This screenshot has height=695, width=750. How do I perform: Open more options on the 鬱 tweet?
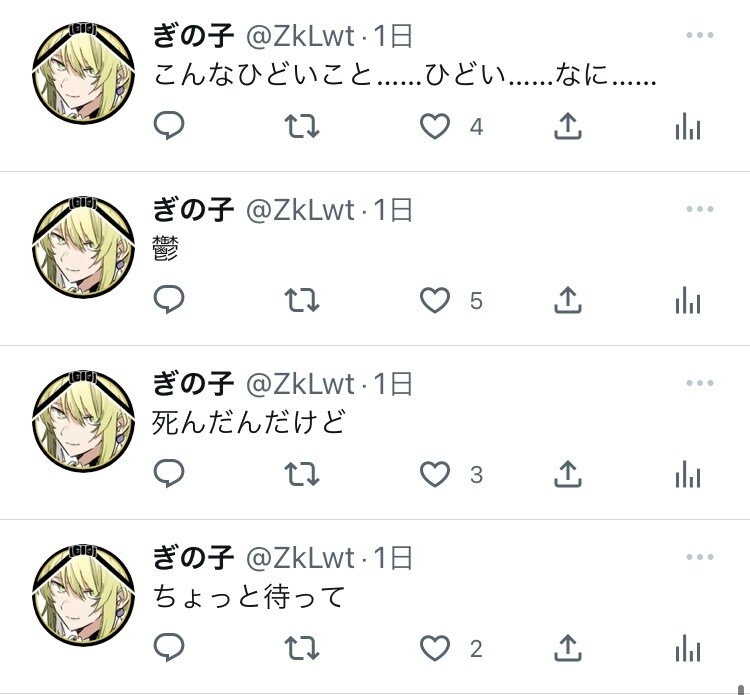700,209
